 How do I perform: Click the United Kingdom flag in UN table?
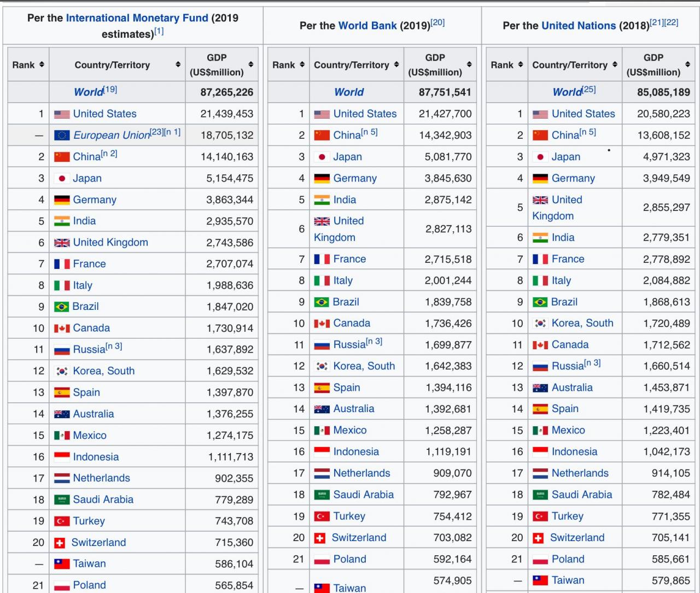click(x=540, y=200)
